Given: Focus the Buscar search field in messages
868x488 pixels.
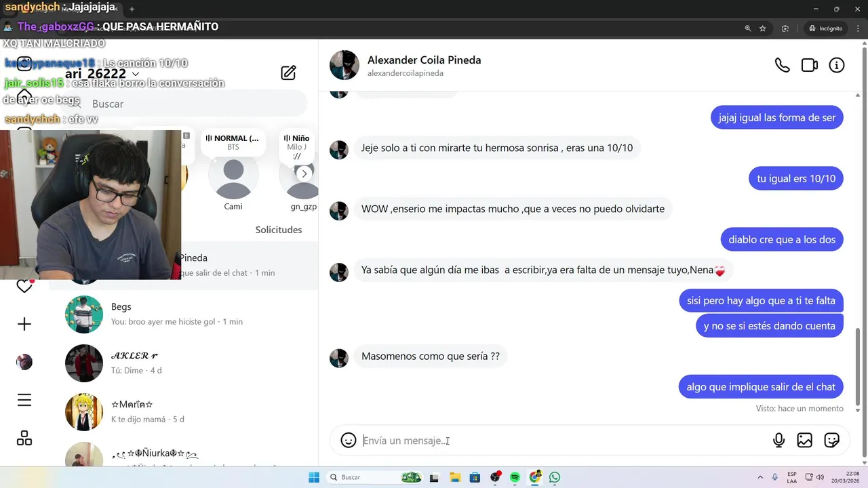Looking at the screenshot, I should pyautogui.click(x=183, y=104).
